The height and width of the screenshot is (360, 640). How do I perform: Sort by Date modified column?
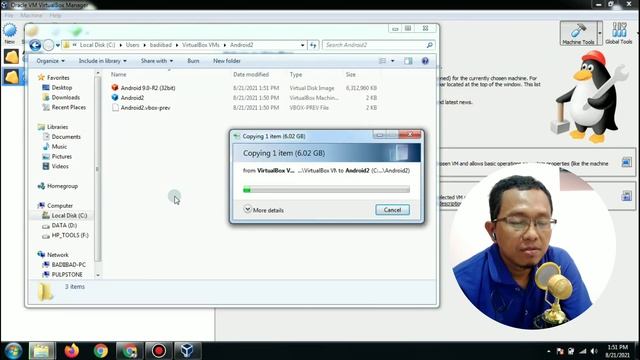point(251,74)
